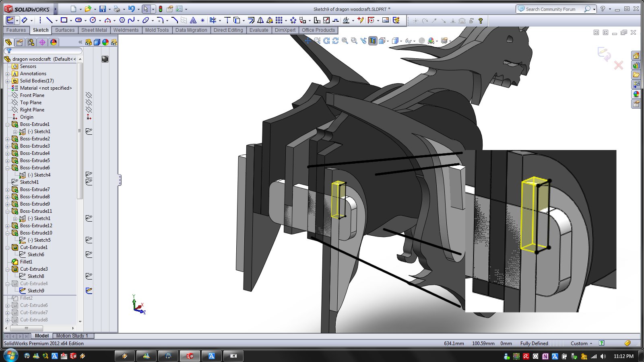
Task: Click the Save icon
Action: click(103, 9)
